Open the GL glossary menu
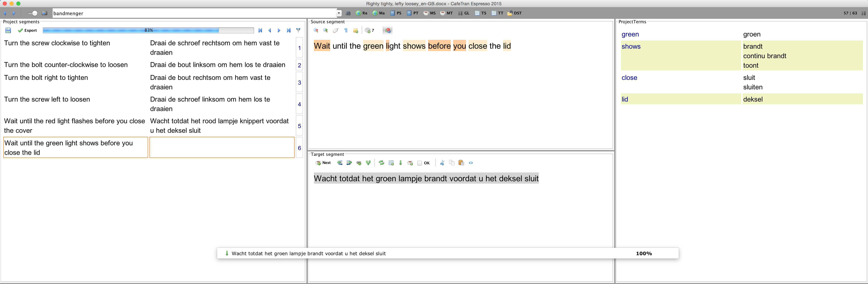Image resolution: width=868 pixels, height=284 pixels. click(x=464, y=13)
